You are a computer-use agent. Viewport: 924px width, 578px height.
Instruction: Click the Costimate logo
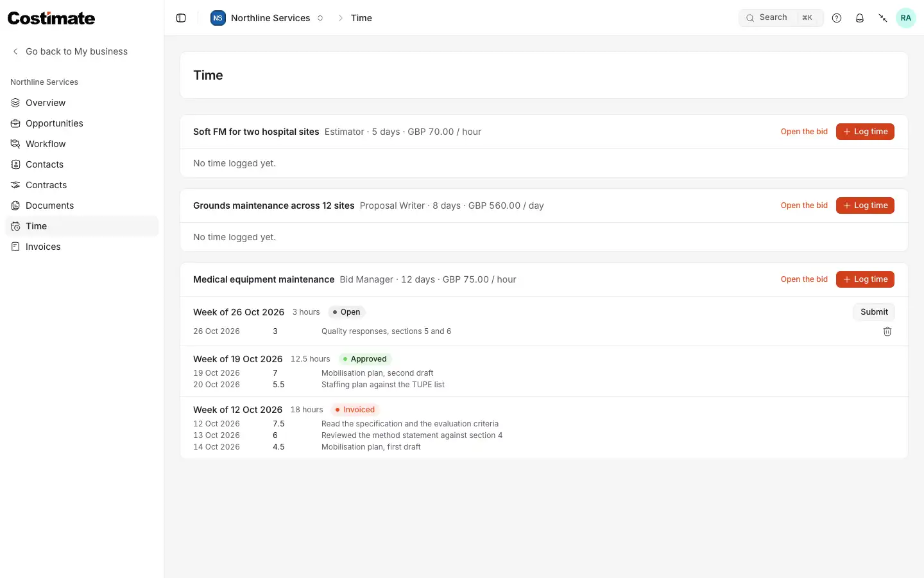coord(51,18)
